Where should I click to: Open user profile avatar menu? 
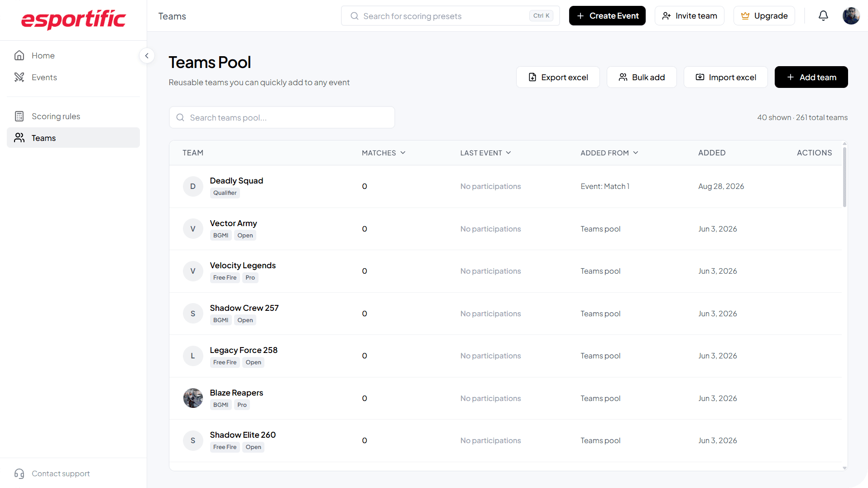851,16
